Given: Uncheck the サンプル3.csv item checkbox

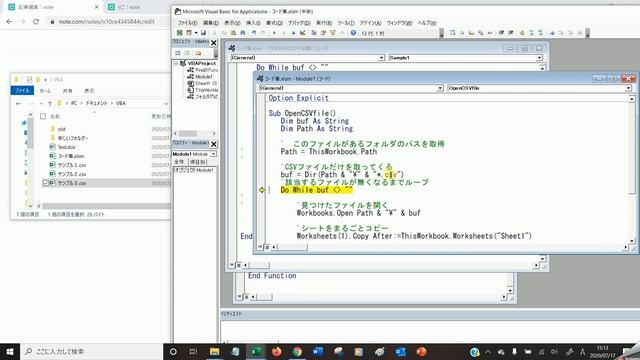Looking at the screenshot, I should pyautogui.click(x=46, y=183).
